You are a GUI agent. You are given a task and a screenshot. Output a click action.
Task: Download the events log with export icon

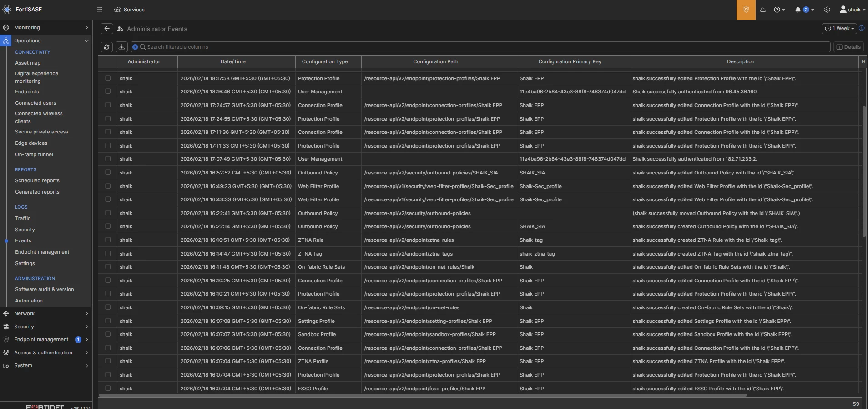coord(121,47)
